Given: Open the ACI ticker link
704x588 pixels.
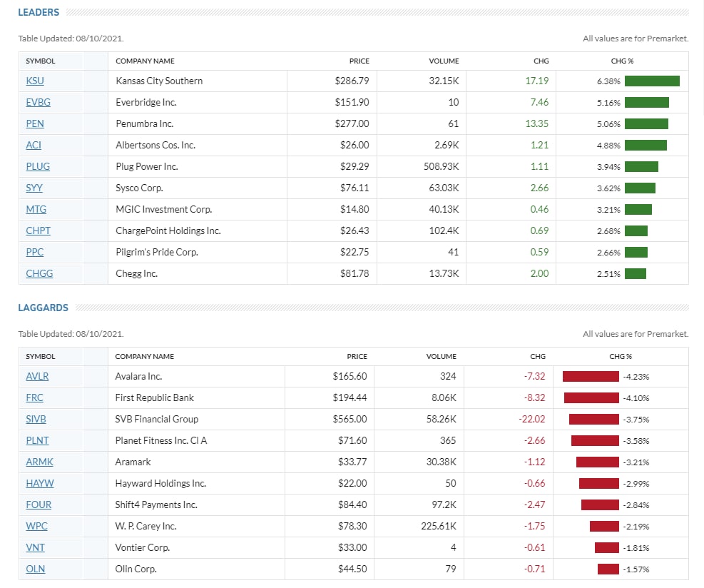Looking at the screenshot, I should [34, 145].
